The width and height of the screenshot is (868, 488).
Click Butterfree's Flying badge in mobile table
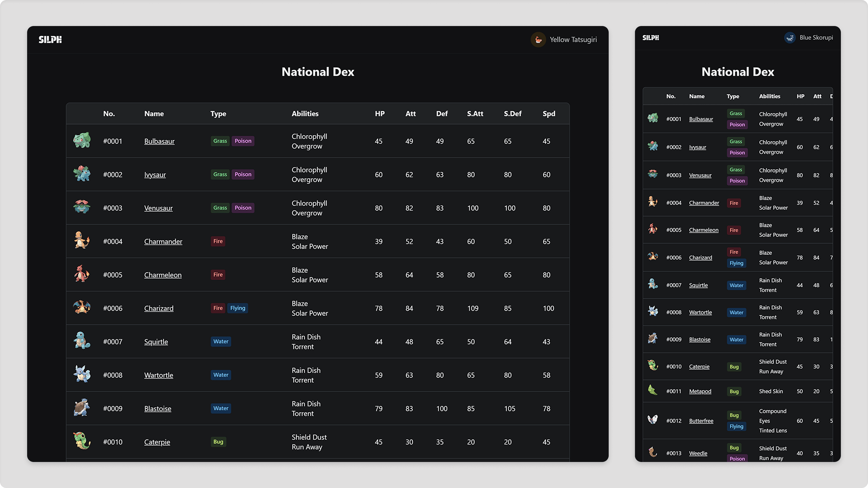click(736, 426)
